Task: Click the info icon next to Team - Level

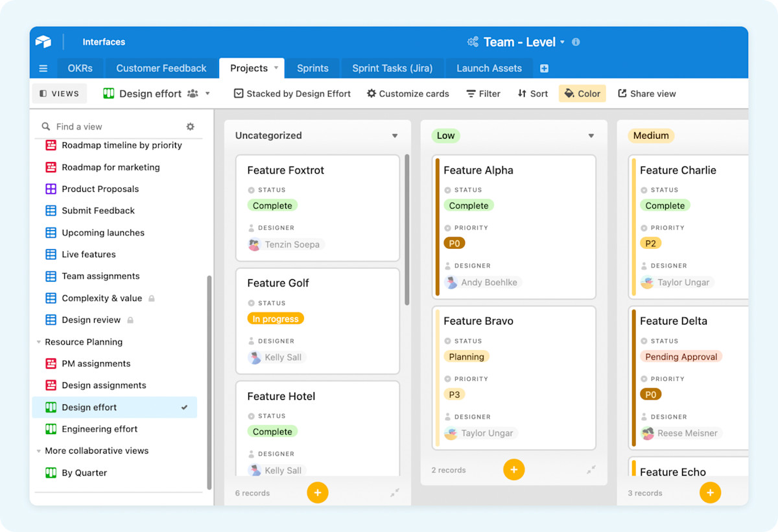Action: tap(576, 41)
